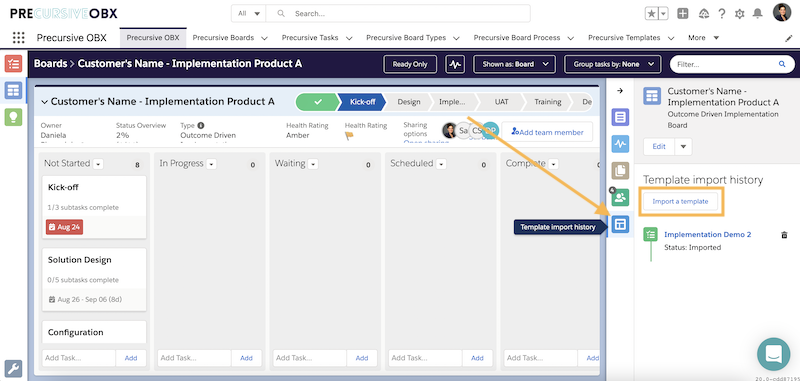Click the completed green checkmark stage
This screenshot has width=800, height=381.
[317, 102]
